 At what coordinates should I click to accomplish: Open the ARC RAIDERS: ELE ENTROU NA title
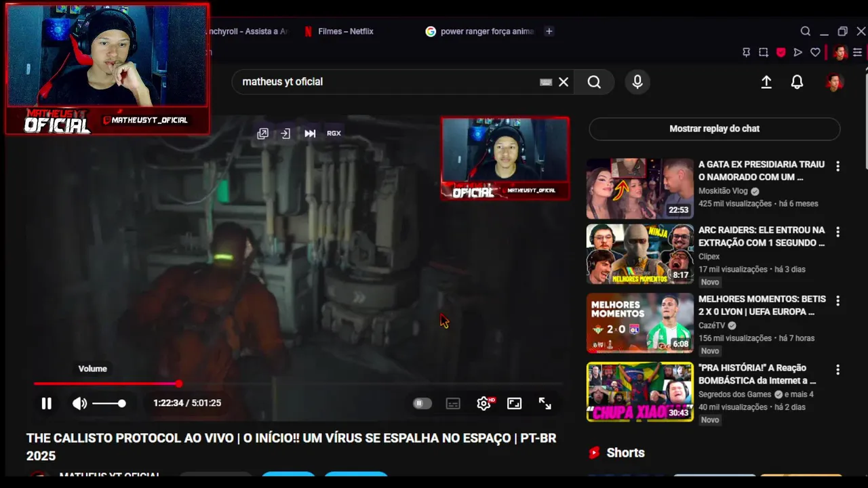(x=762, y=237)
